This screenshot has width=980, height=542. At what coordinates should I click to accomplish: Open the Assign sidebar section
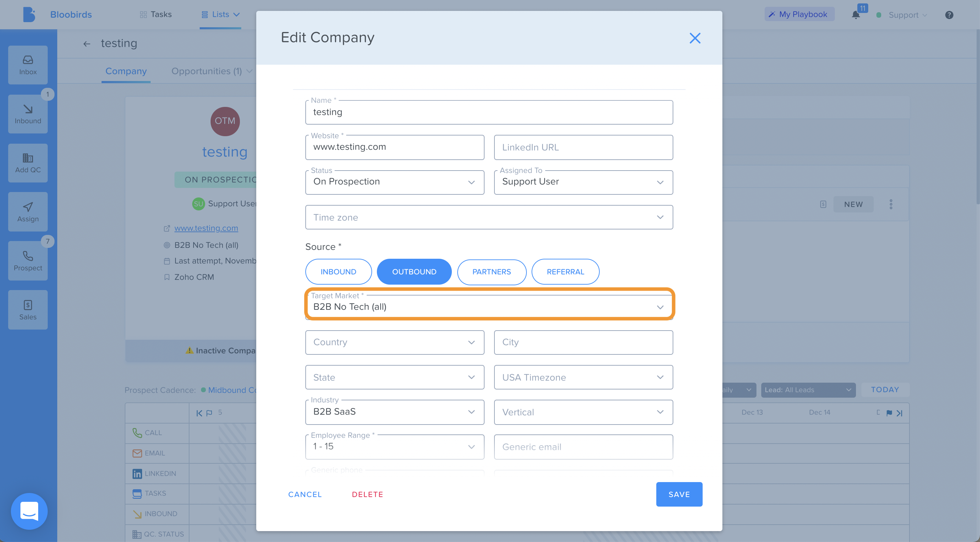28,212
